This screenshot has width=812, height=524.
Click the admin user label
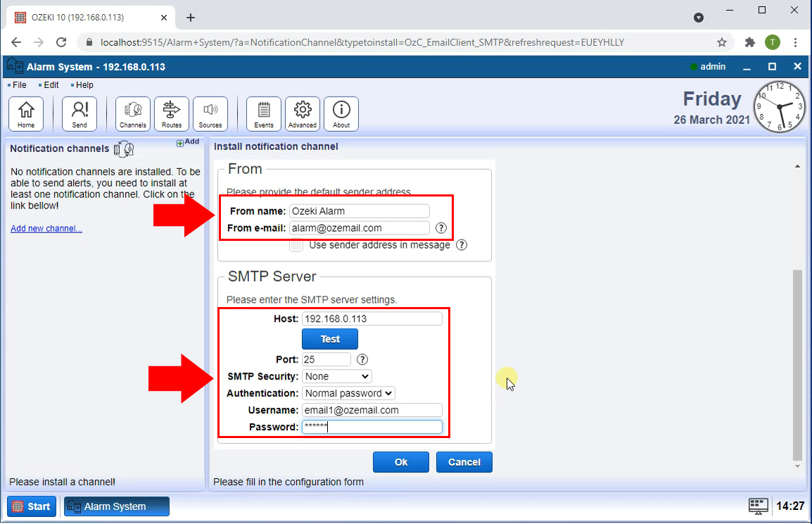pos(713,66)
